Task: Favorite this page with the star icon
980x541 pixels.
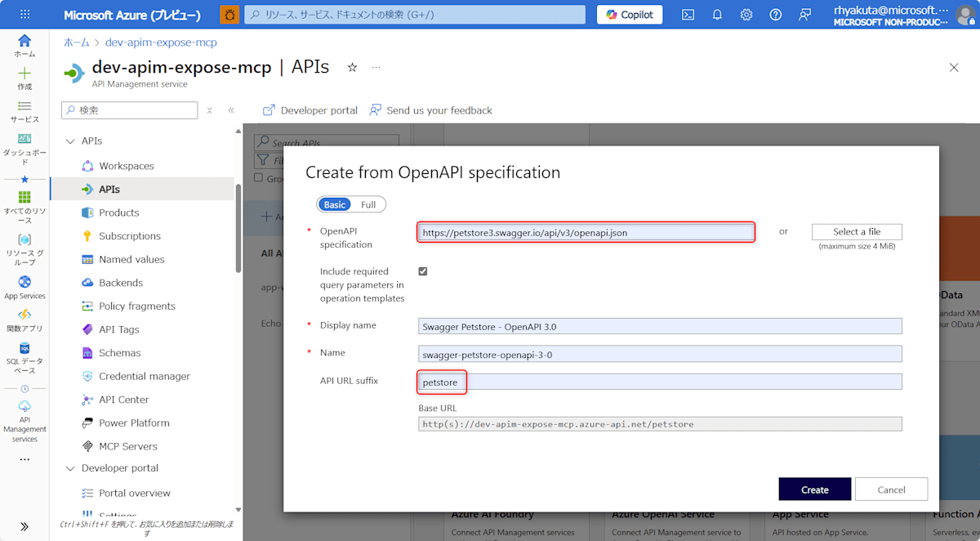Action: coord(352,67)
